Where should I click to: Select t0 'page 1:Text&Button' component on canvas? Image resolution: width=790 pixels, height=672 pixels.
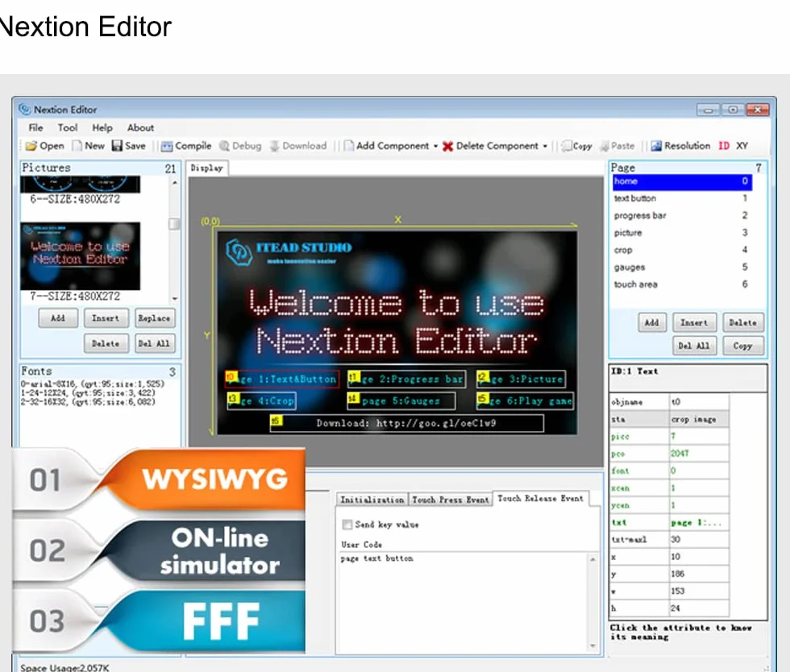282,380
